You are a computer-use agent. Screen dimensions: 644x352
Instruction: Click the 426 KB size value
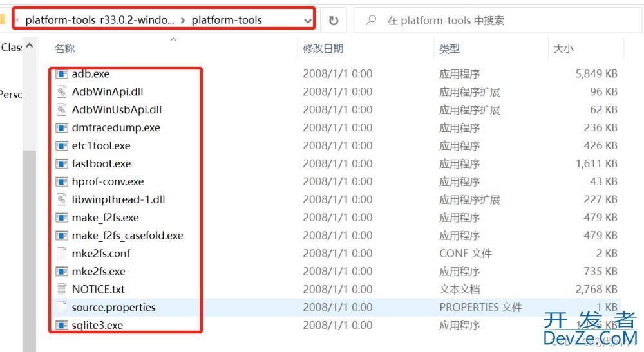(x=600, y=145)
